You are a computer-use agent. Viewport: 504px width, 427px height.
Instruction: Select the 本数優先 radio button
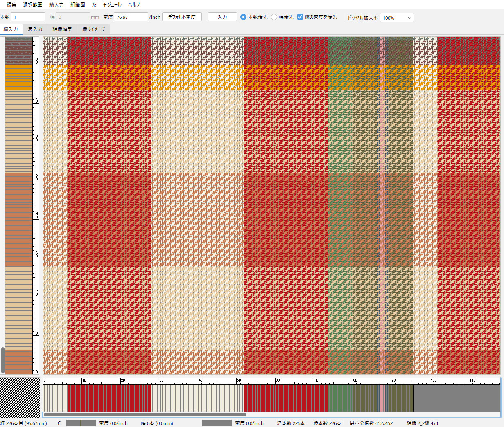coord(244,17)
